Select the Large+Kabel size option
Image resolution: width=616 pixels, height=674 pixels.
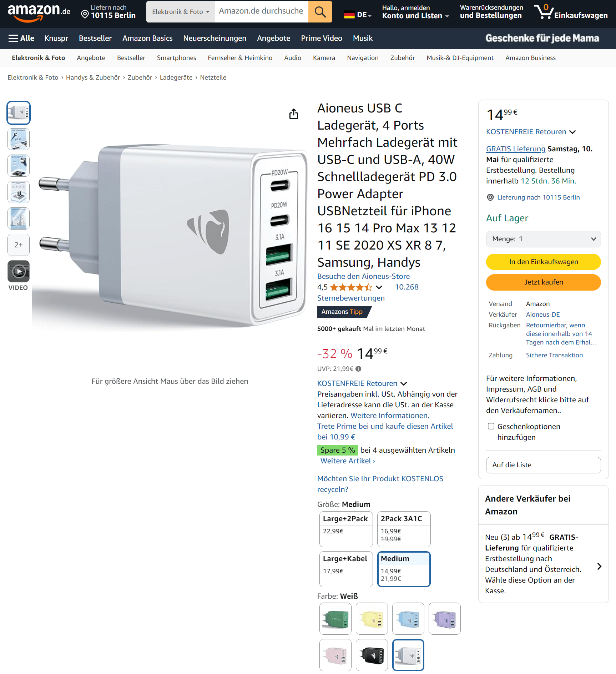click(346, 569)
